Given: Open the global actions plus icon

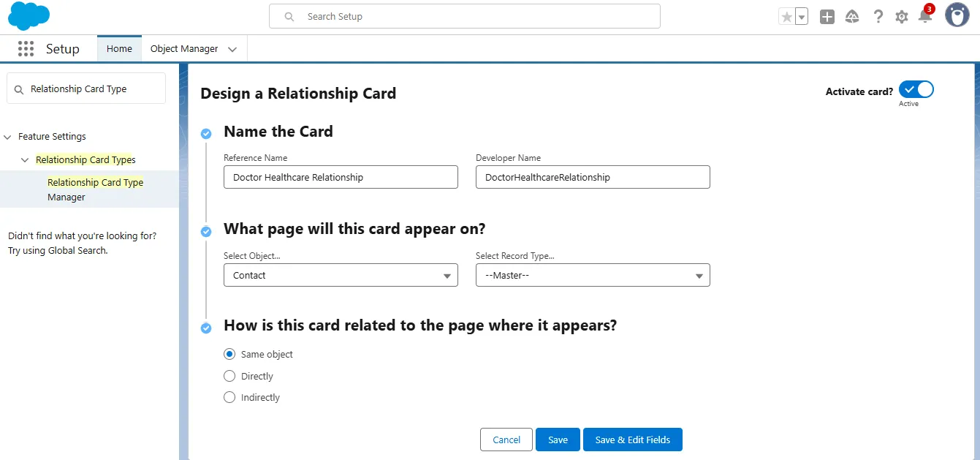Looking at the screenshot, I should (x=827, y=17).
